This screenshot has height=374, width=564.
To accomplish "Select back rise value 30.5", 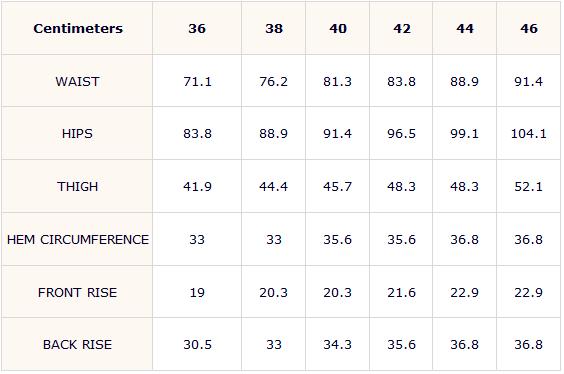I will [197, 345].
